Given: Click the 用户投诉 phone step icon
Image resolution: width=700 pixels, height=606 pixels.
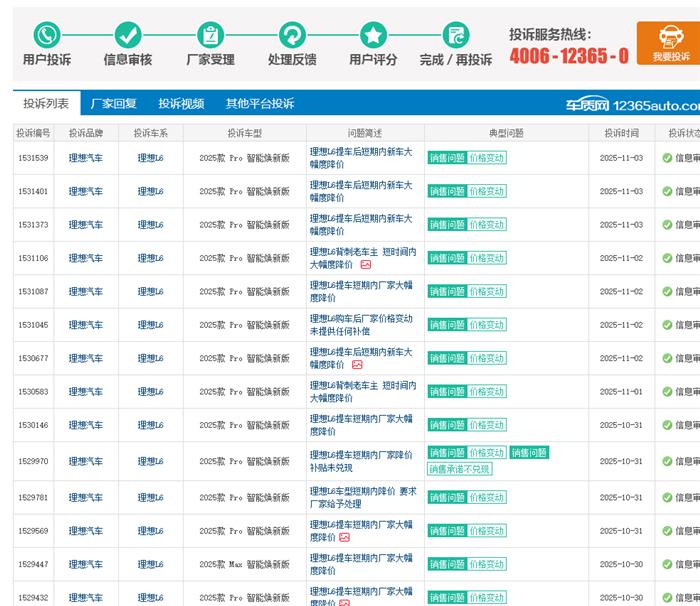Looking at the screenshot, I should click(x=46, y=35).
